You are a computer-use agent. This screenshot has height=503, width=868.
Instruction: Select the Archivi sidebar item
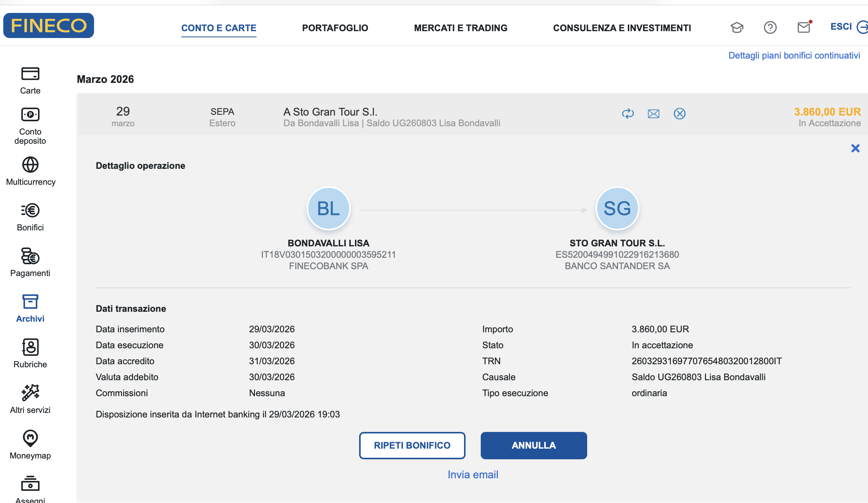[x=30, y=308]
